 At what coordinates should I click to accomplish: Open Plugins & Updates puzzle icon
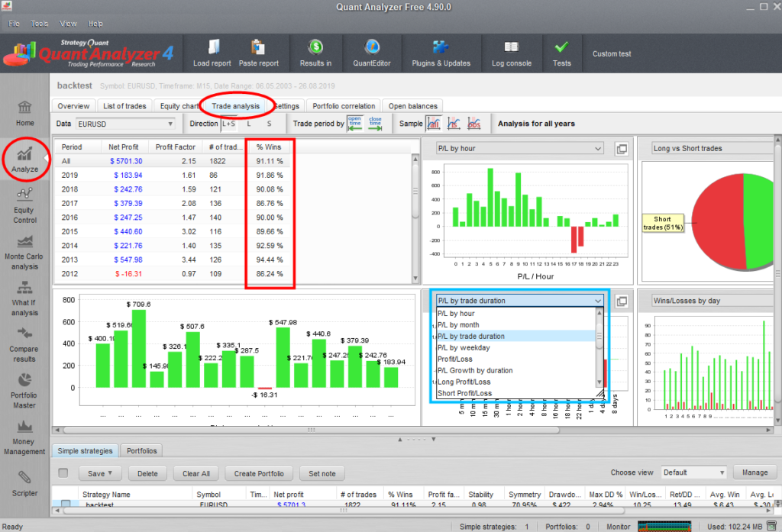[x=441, y=47]
